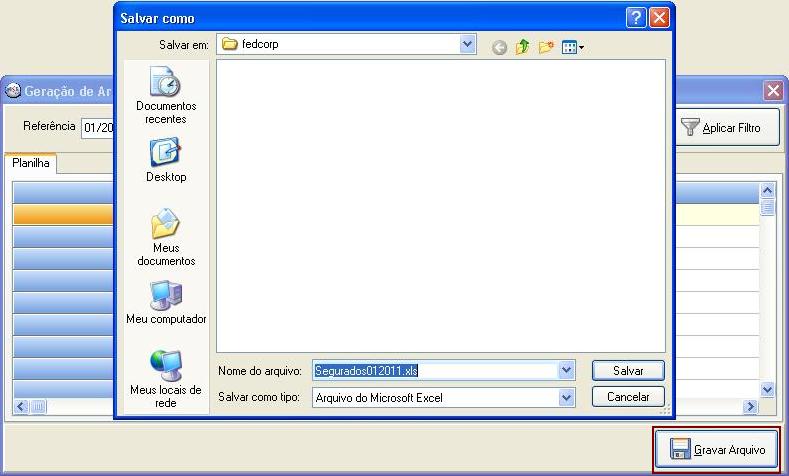Viewport: 789px width, 476px height.
Task: Click the Back navigation arrow icon
Action: pyautogui.click(x=499, y=47)
